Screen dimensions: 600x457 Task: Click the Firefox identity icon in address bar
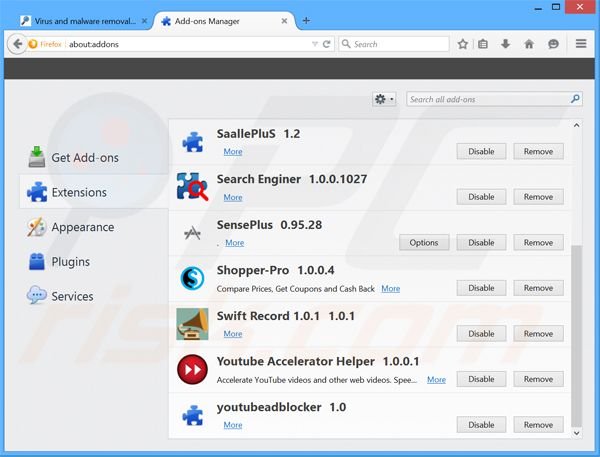[33, 44]
